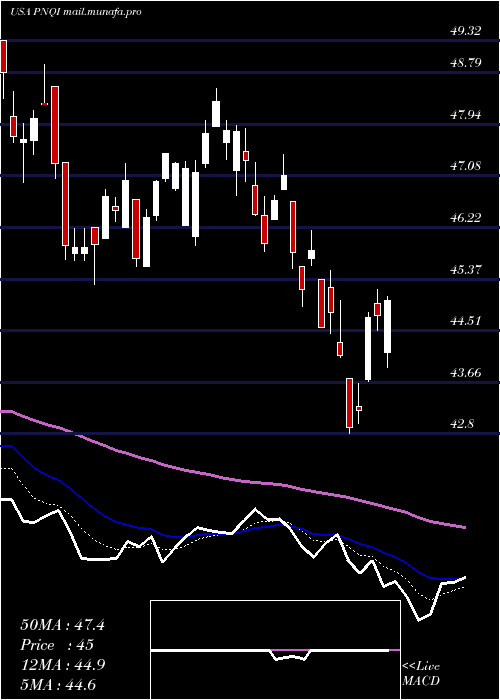500x700 pixels.
Task: Click inside the MACD indicator box
Action: coord(275,650)
